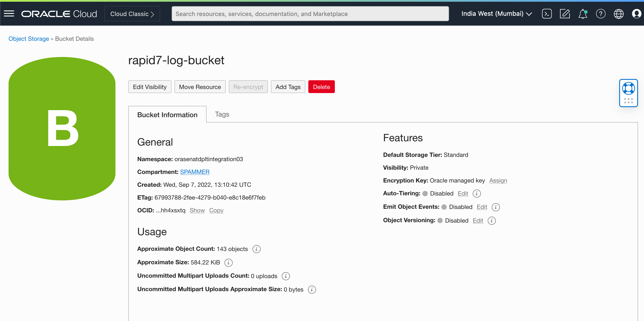Open the feedback pencil icon
The image size is (644, 321).
pos(565,14)
